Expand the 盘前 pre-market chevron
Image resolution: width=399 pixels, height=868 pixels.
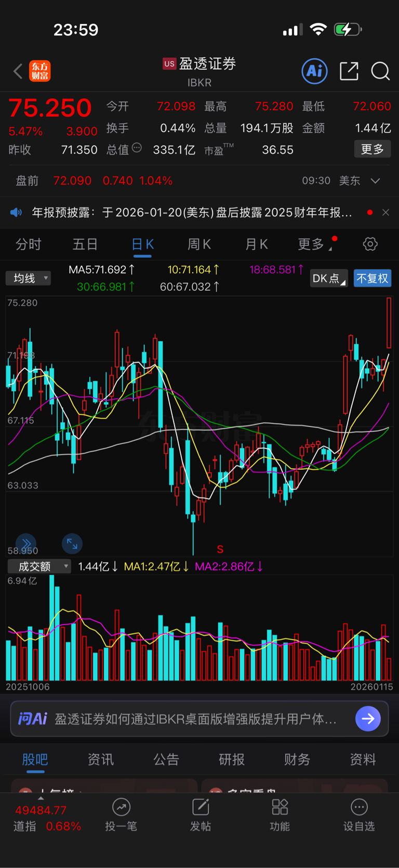[376, 180]
